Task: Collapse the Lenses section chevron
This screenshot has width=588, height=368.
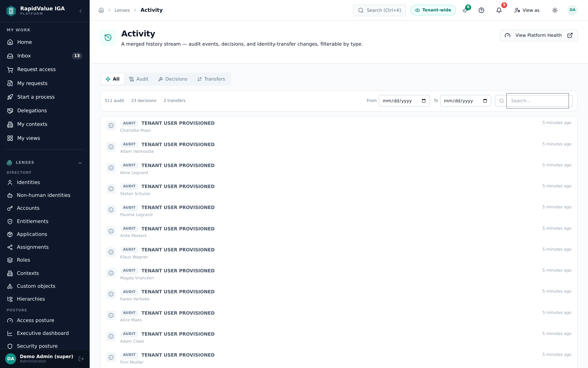Action: (x=80, y=163)
